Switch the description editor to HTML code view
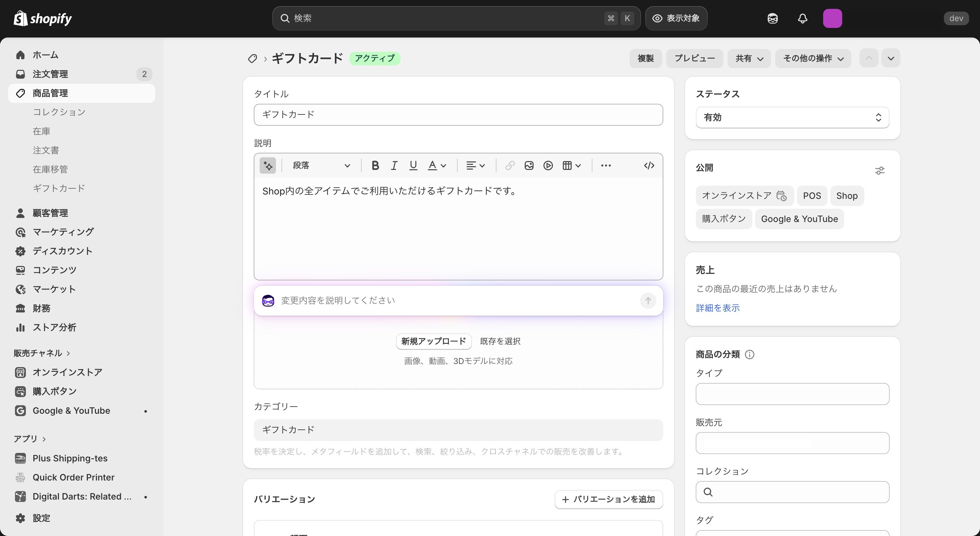980x536 pixels. pyautogui.click(x=649, y=165)
